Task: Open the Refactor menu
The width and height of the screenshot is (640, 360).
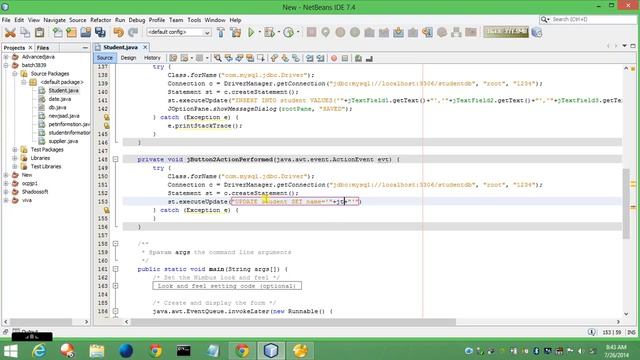Action: coord(100,20)
